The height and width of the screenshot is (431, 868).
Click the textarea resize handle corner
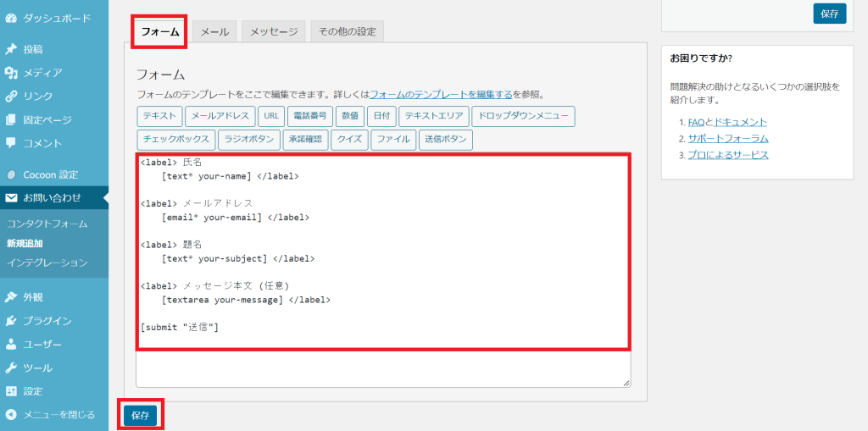[626, 384]
